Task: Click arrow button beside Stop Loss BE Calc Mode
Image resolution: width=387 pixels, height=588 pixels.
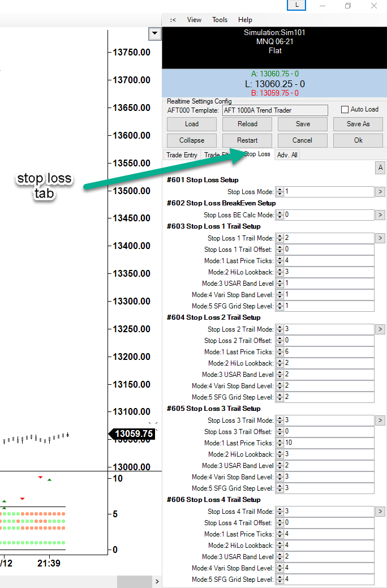Action: click(x=380, y=215)
